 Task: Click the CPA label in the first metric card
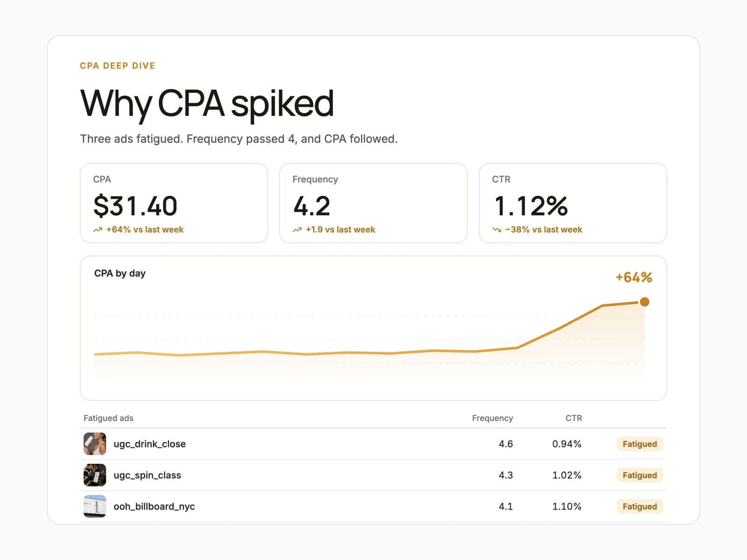pos(102,179)
